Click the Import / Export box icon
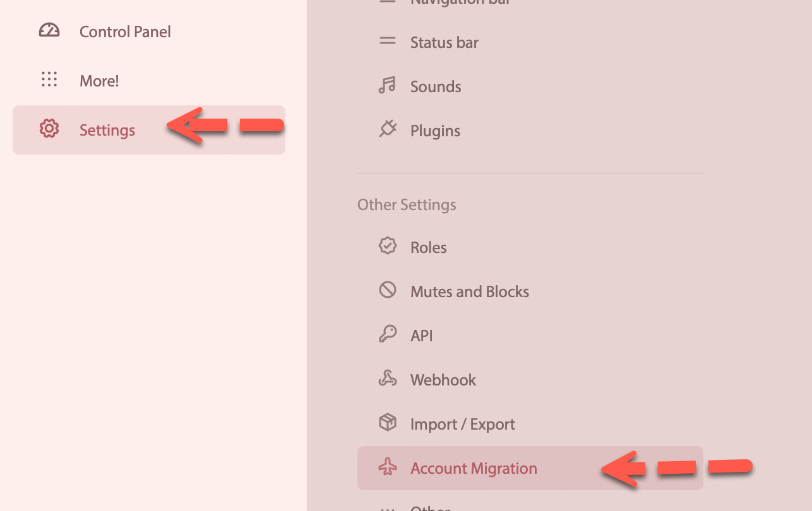 tap(387, 423)
